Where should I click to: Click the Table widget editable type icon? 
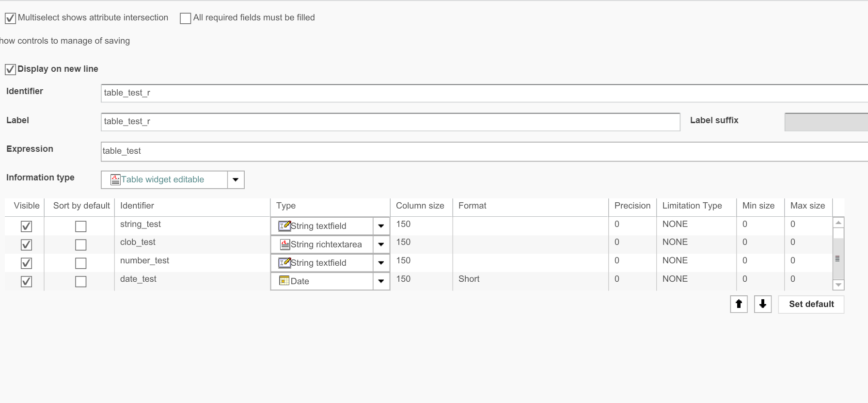pyautogui.click(x=115, y=180)
